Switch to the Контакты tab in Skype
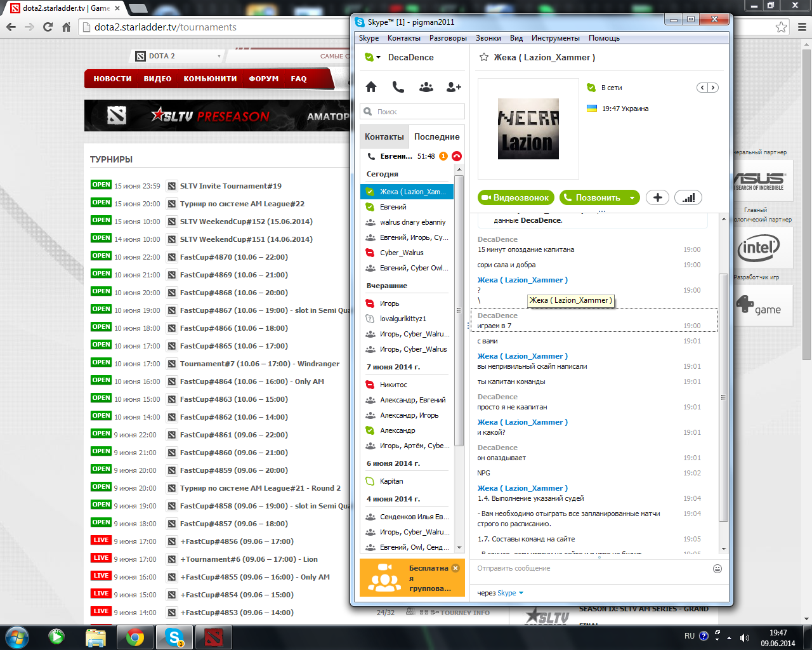 384,136
